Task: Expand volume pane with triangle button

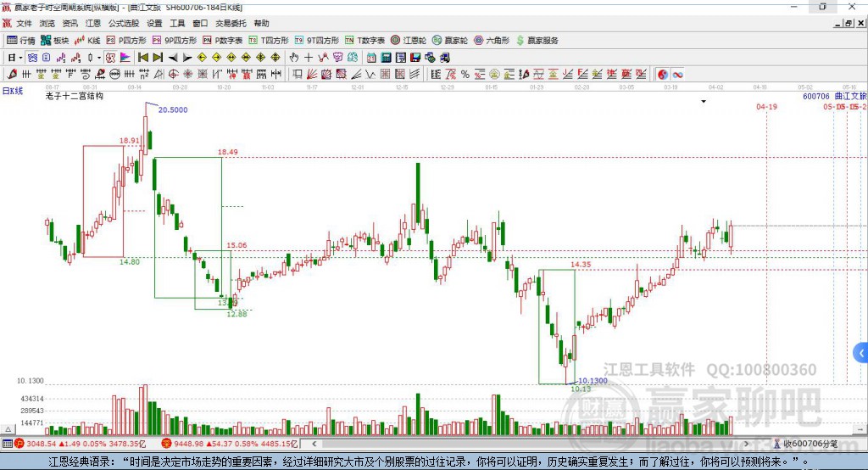Action: tap(8, 429)
